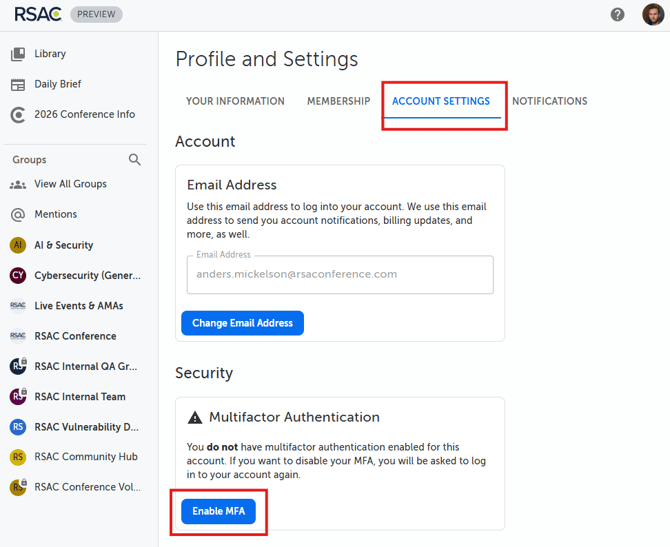The width and height of the screenshot is (670, 547).
Task: Search groups using magnifier icon
Action: 135,160
